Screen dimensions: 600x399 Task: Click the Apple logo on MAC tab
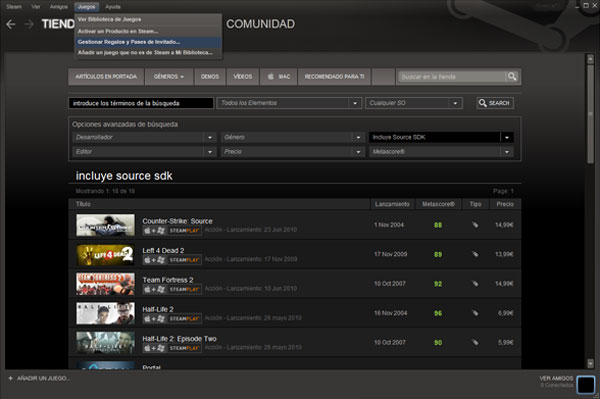point(271,77)
